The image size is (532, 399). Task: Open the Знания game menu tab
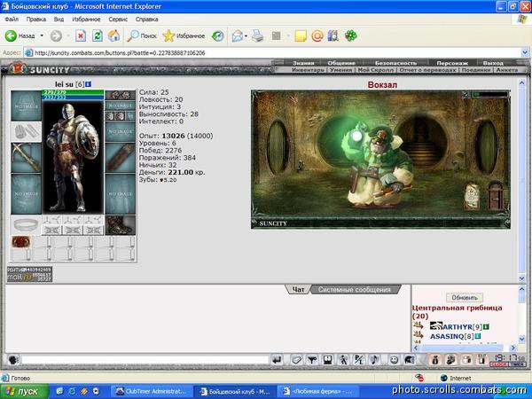[303, 63]
